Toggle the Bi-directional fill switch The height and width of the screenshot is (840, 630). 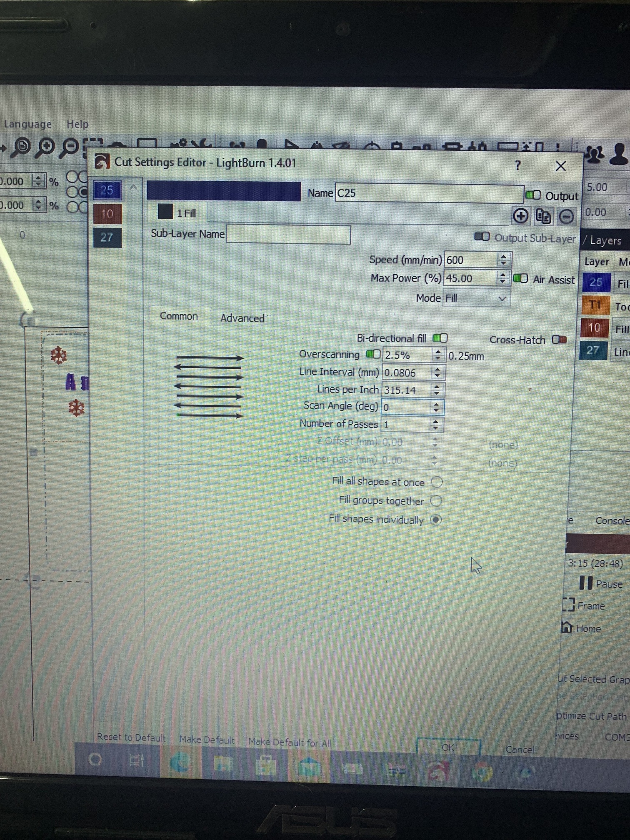[440, 338]
